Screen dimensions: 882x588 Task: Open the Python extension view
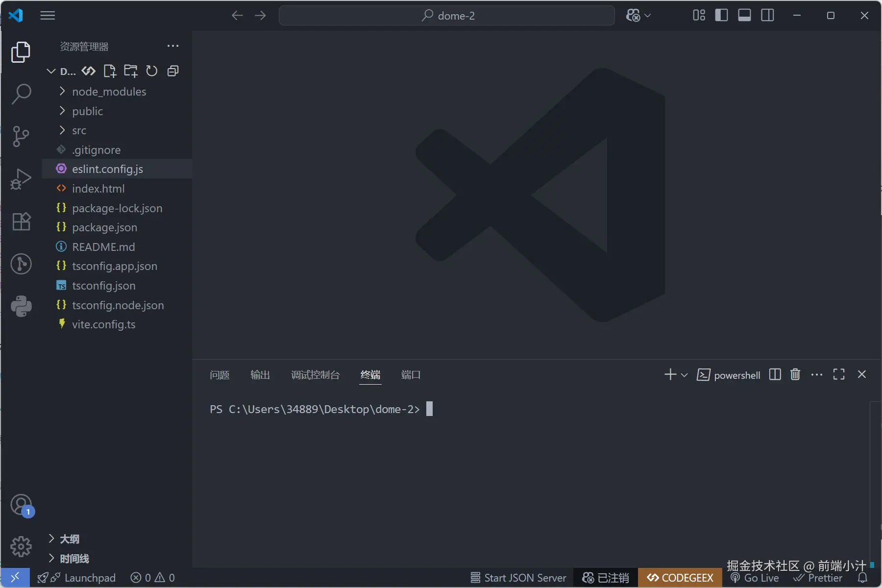[21, 306]
